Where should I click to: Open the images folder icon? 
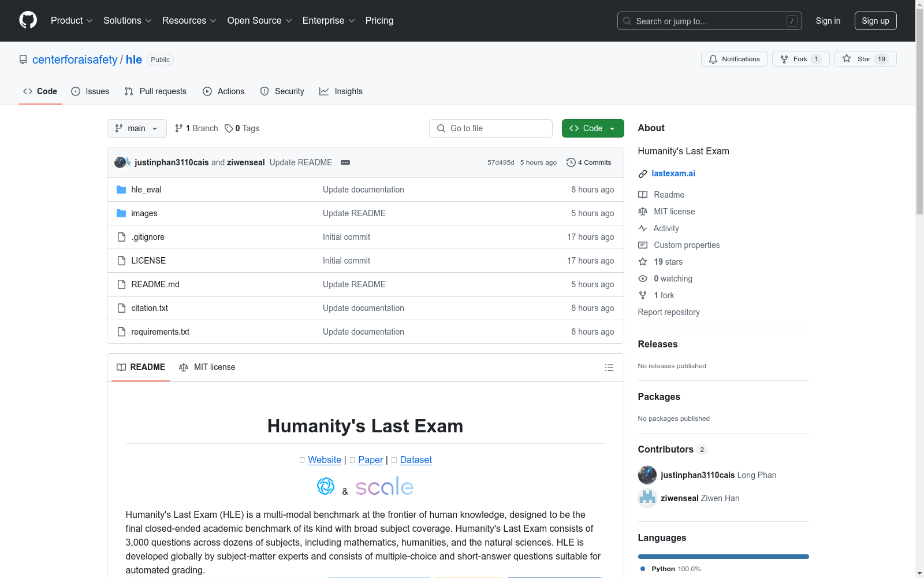(121, 213)
